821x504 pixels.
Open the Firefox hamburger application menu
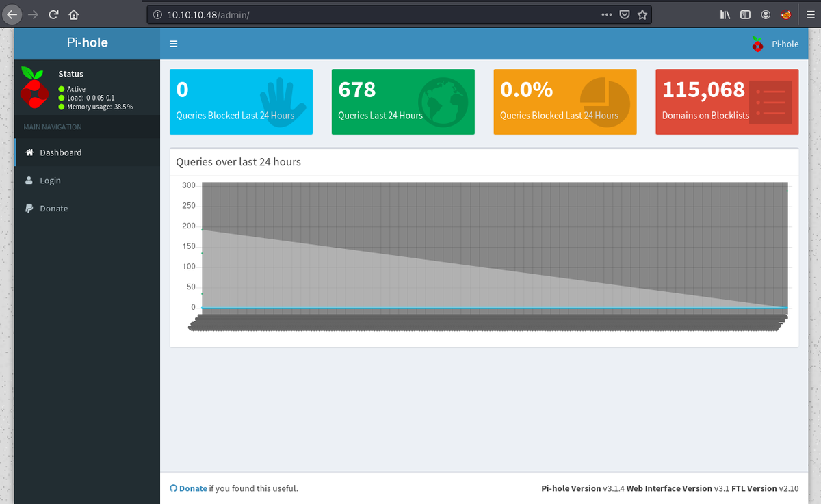(x=809, y=14)
